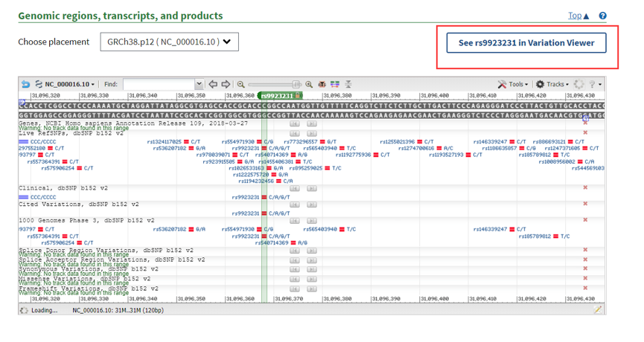Go to Top link
644x342 pixels.
pos(578,16)
